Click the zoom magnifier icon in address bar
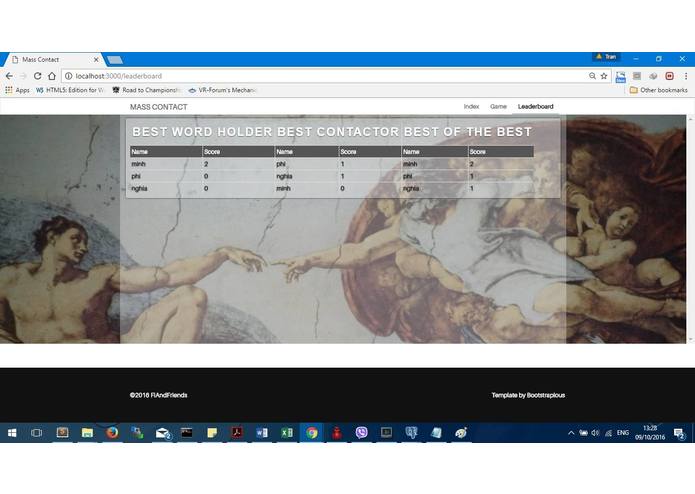This screenshot has height=494, width=695. click(x=592, y=76)
